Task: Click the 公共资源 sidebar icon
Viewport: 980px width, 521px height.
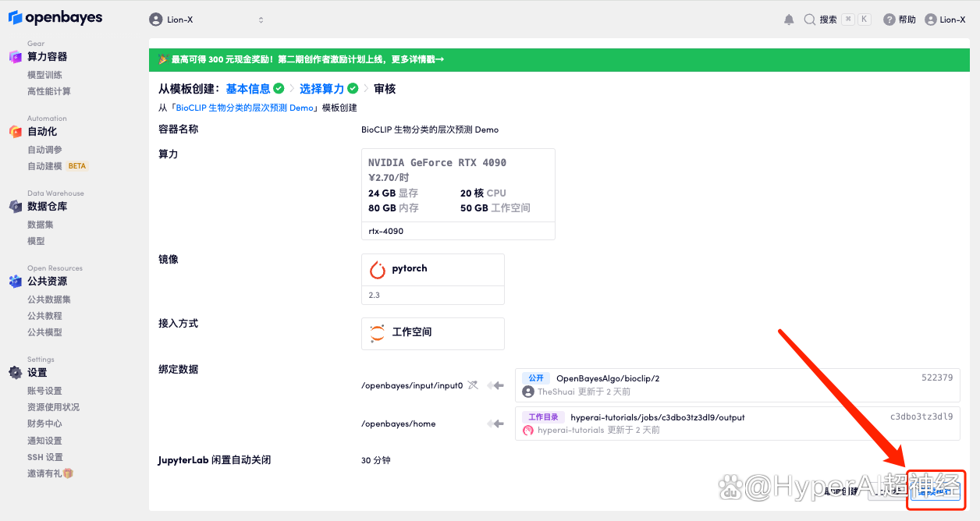Action: pyautogui.click(x=15, y=281)
